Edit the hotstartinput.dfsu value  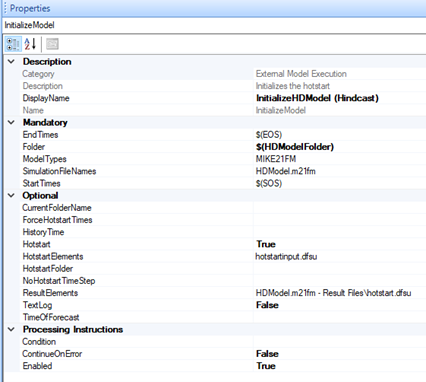pyautogui.click(x=286, y=256)
